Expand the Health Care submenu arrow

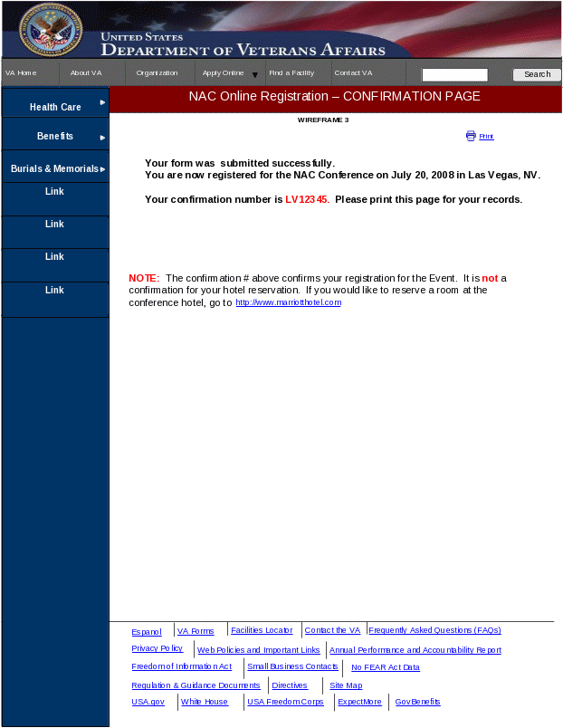[x=102, y=102]
